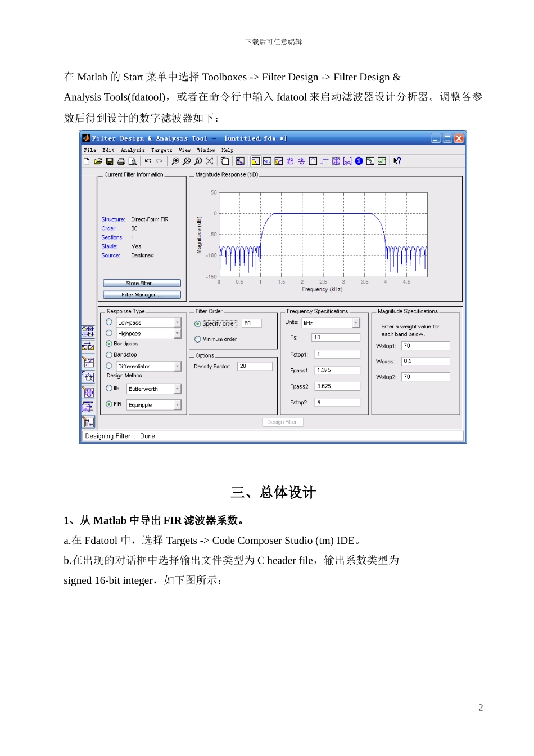Show the Filter Information icon

(x=359, y=161)
